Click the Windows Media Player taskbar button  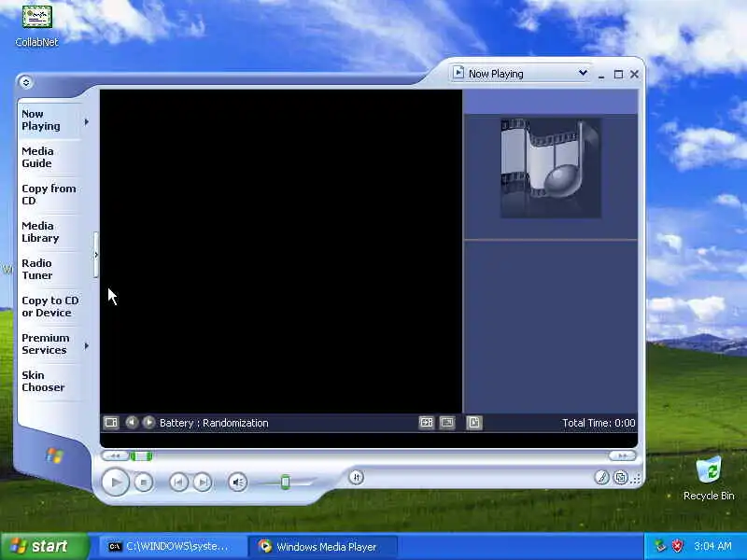(x=322, y=546)
